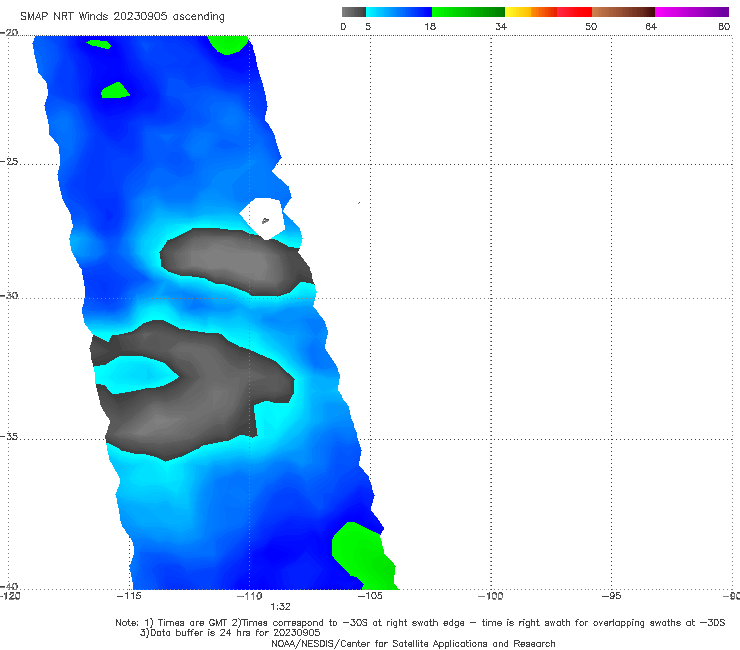Click the latitude axis label '-40'
The height and width of the screenshot is (650, 740).
point(9,586)
